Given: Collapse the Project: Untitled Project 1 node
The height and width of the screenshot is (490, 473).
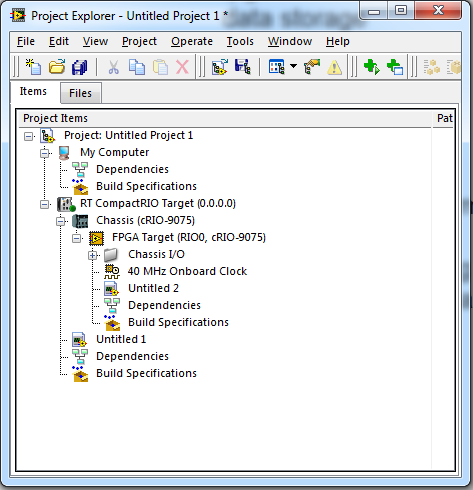Looking at the screenshot, I should coord(29,136).
